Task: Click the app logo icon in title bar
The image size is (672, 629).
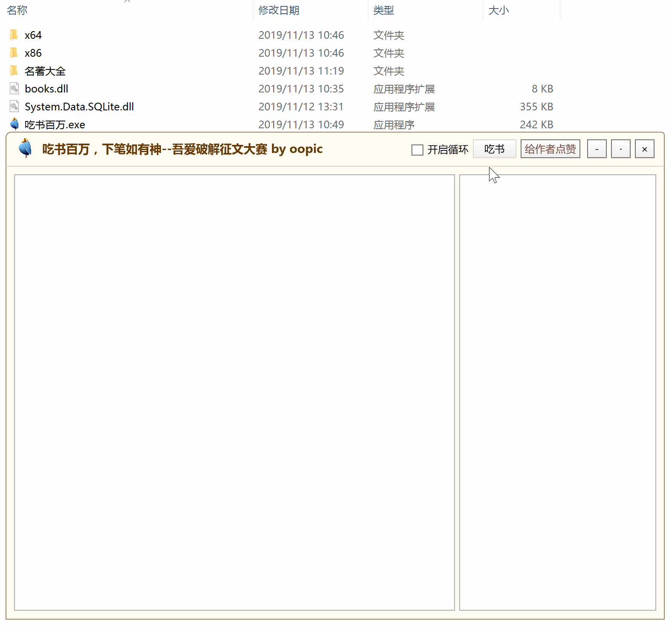Action: pos(26,148)
